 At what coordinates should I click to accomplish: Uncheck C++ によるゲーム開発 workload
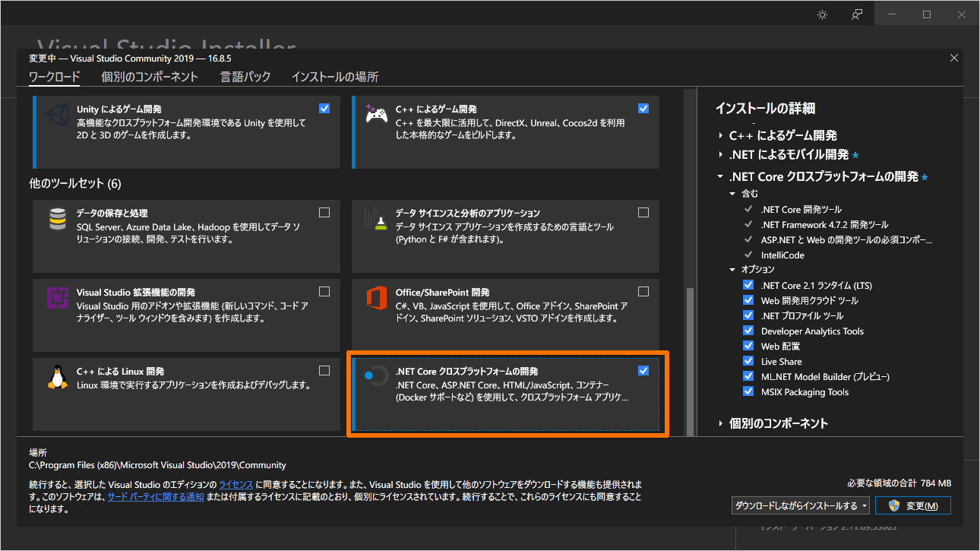coord(643,109)
